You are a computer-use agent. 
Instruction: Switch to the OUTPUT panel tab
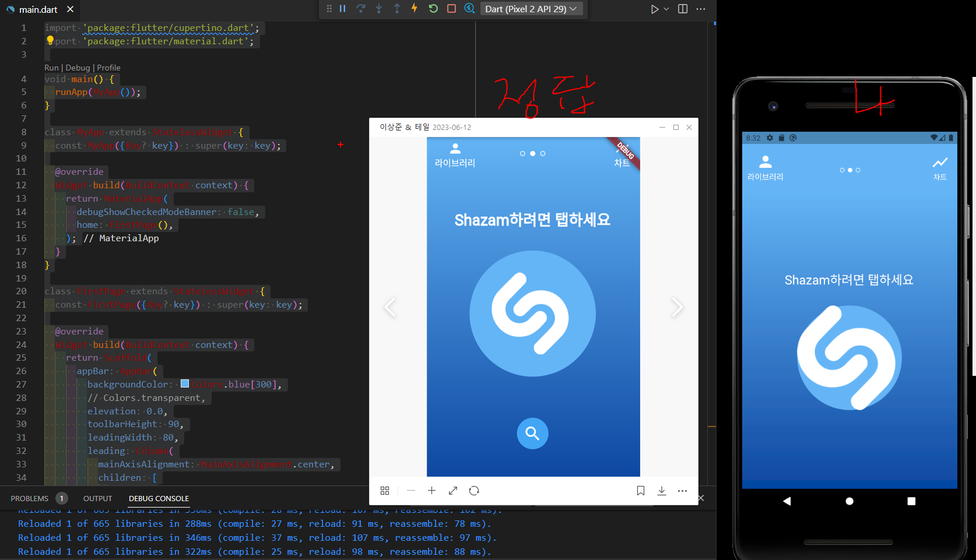point(97,498)
